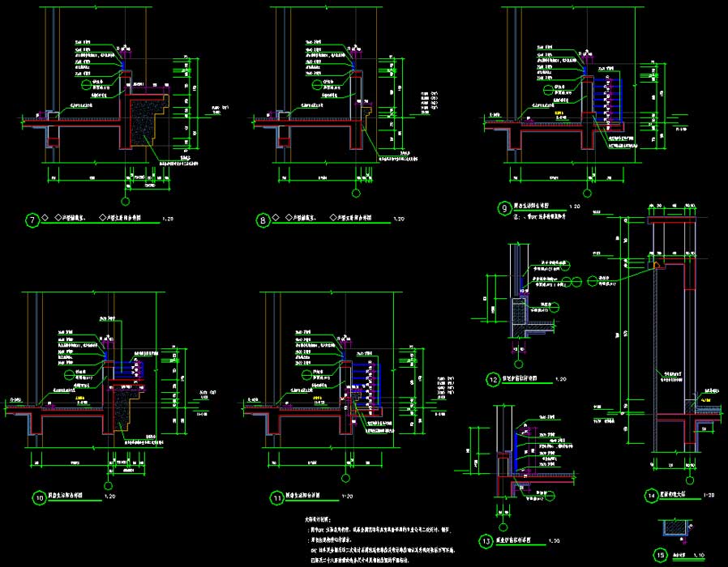This screenshot has height=567, width=728.
Task: Click the detail number 11 circle marker
Action: pos(278,497)
